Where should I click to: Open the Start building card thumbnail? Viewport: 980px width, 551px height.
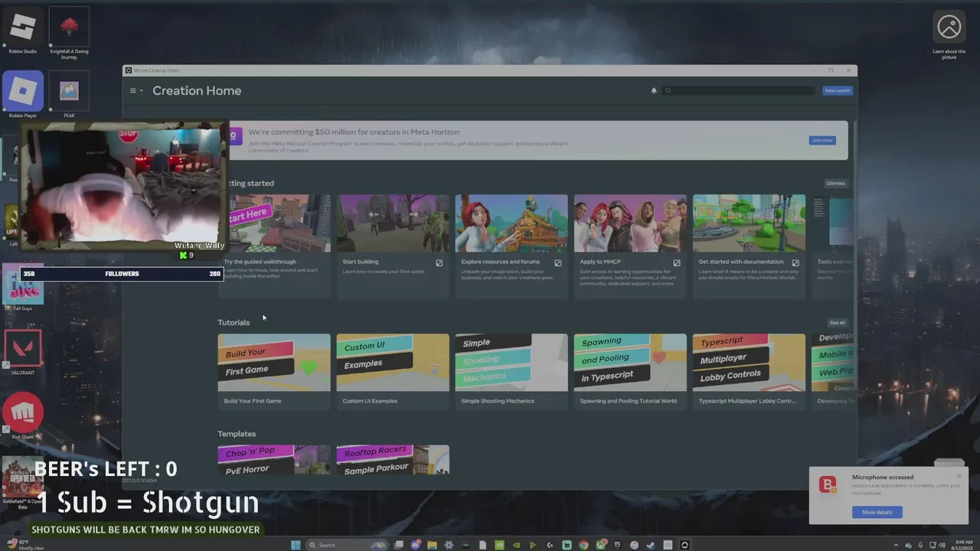pyautogui.click(x=393, y=223)
